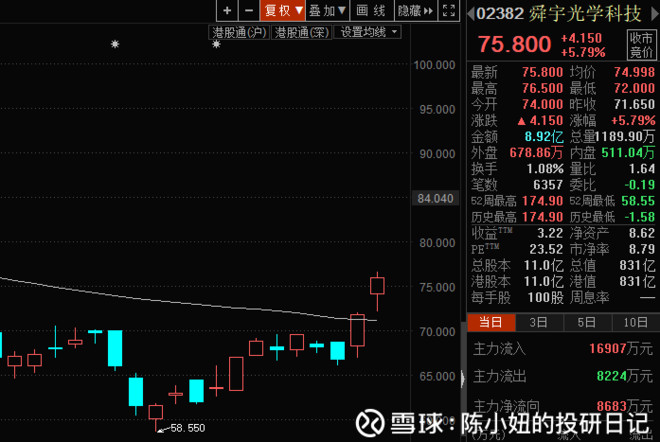Click the current price 75.800
Screen dimensions: 660x442
[x=514, y=44]
